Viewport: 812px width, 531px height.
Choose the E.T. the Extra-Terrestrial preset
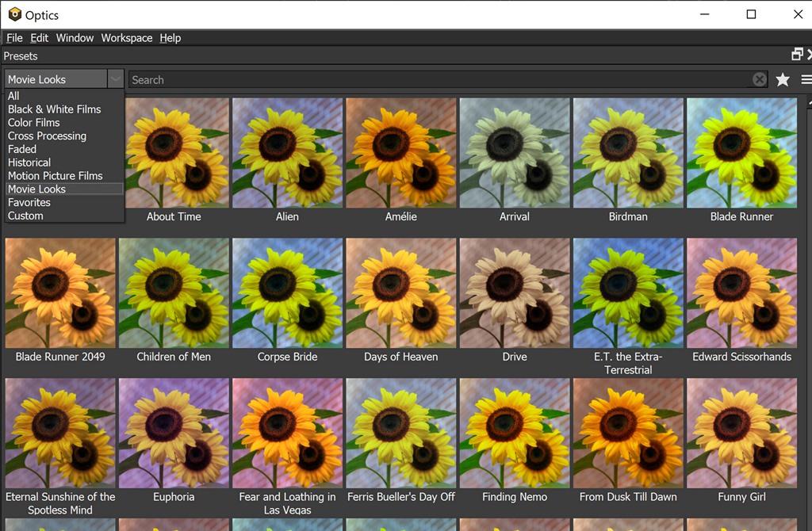628,293
